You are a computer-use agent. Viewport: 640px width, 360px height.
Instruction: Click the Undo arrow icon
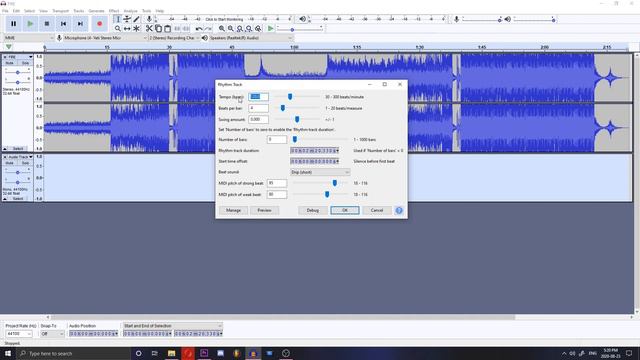coord(199,29)
